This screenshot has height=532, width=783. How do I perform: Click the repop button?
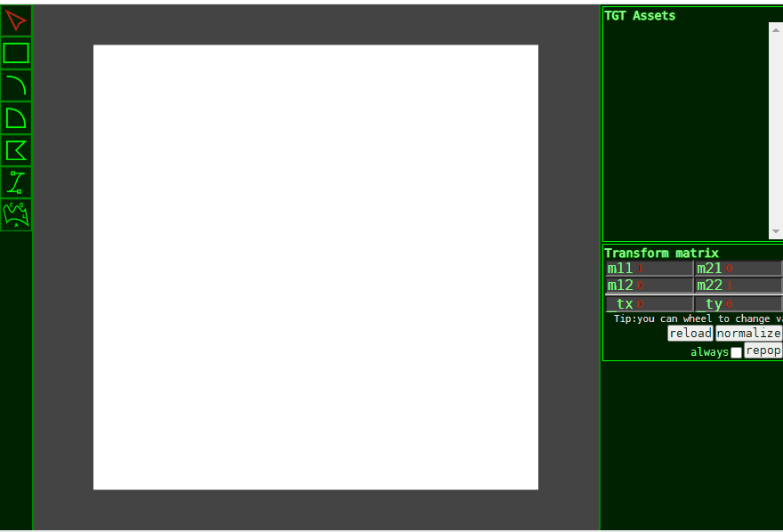tap(763, 351)
